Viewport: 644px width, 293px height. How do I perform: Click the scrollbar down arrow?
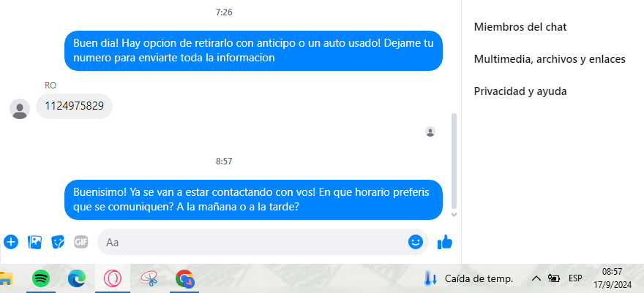click(454, 214)
